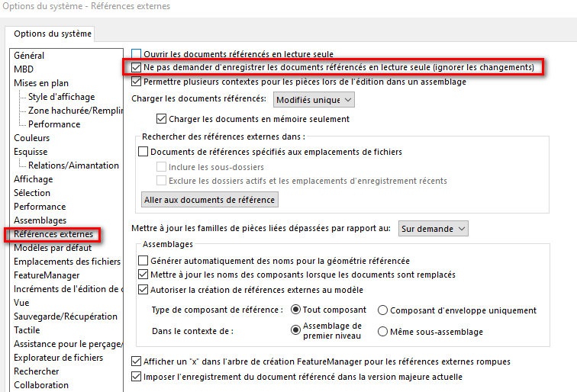This screenshot has width=577, height=392.
Task: Check 'Documents de références spécifiés aux emplacements'
Action: pyautogui.click(x=143, y=152)
